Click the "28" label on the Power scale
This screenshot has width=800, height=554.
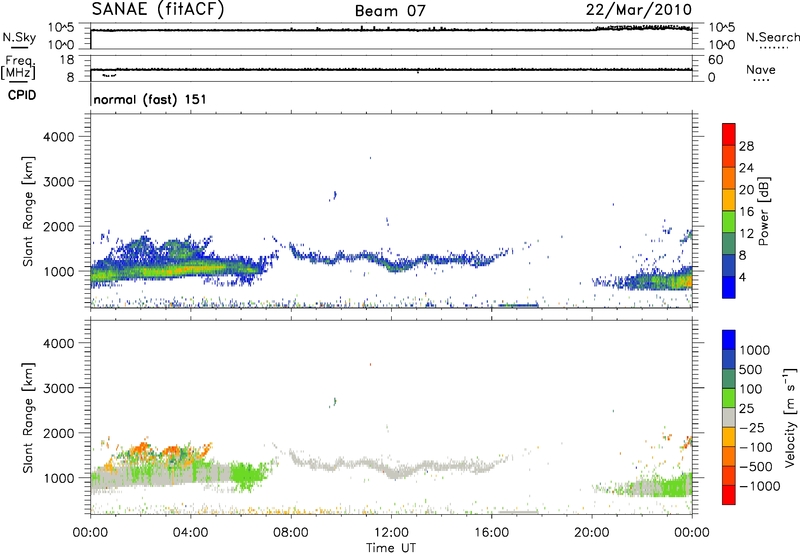pyautogui.click(x=746, y=146)
